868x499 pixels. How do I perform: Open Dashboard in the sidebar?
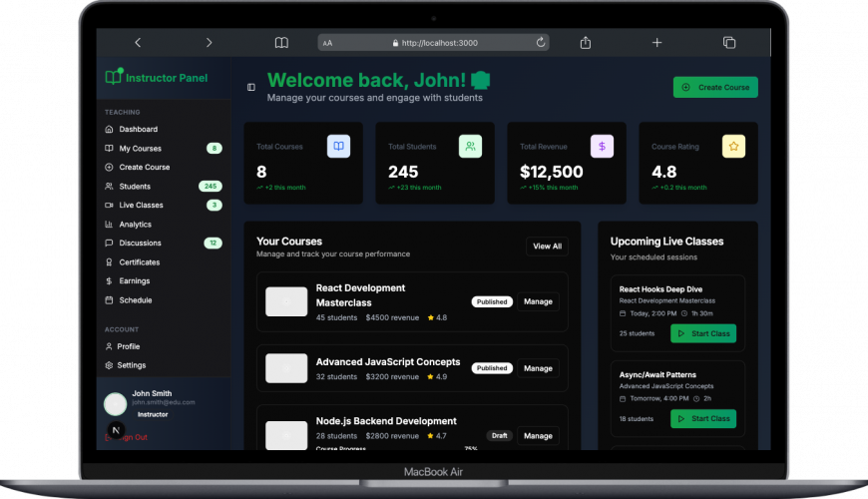tap(164, 129)
